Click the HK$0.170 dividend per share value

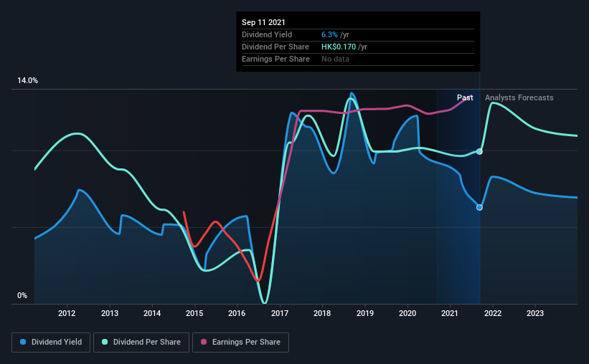339,47
